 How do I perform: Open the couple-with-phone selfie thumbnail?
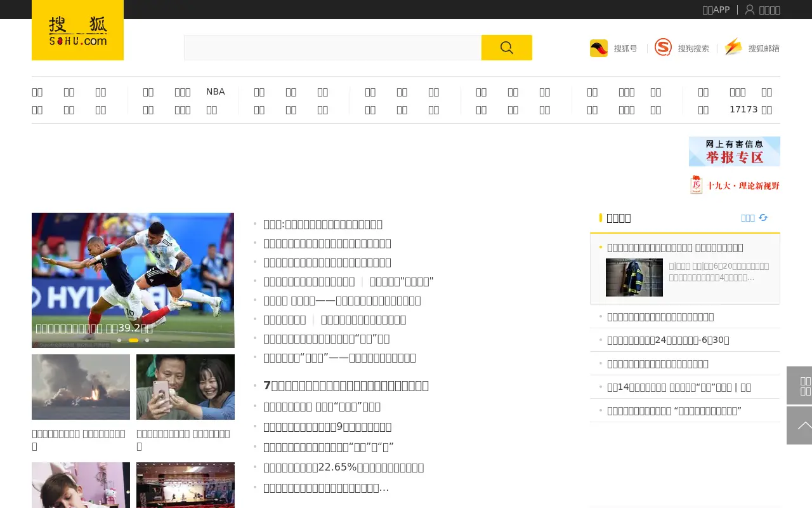coord(185,387)
